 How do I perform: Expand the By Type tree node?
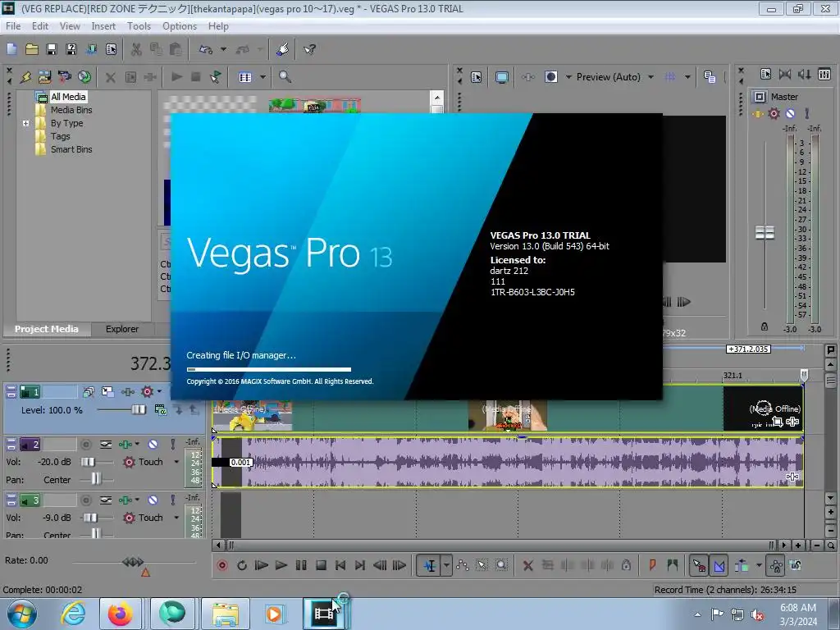25,123
